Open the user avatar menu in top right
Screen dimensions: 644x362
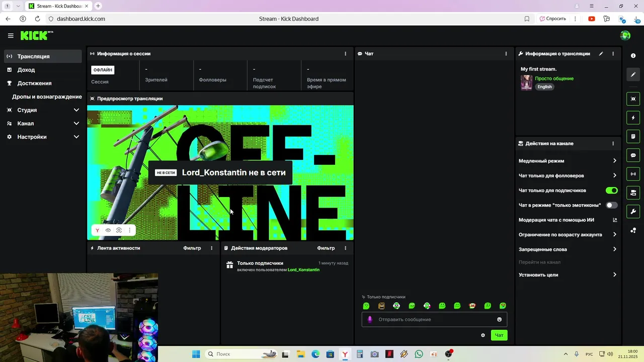(x=625, y=35)
